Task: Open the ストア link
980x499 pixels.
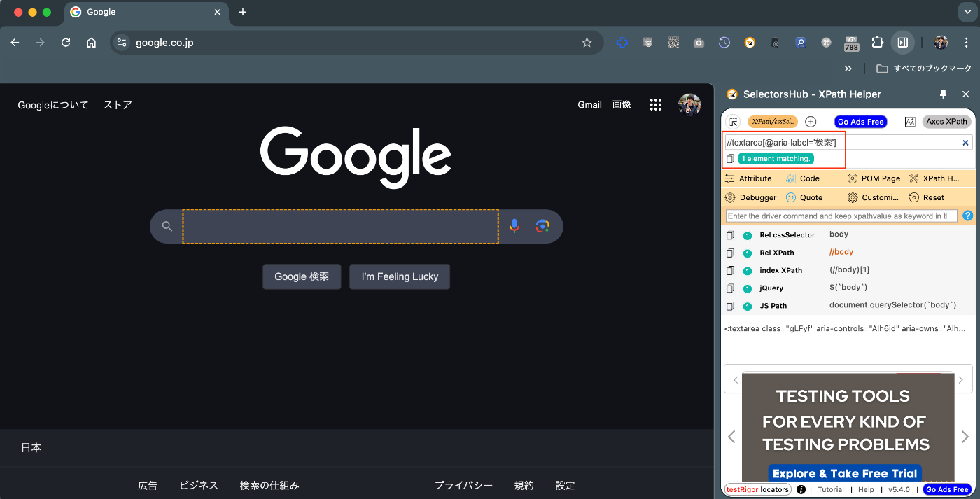Action: coord(118,105)
